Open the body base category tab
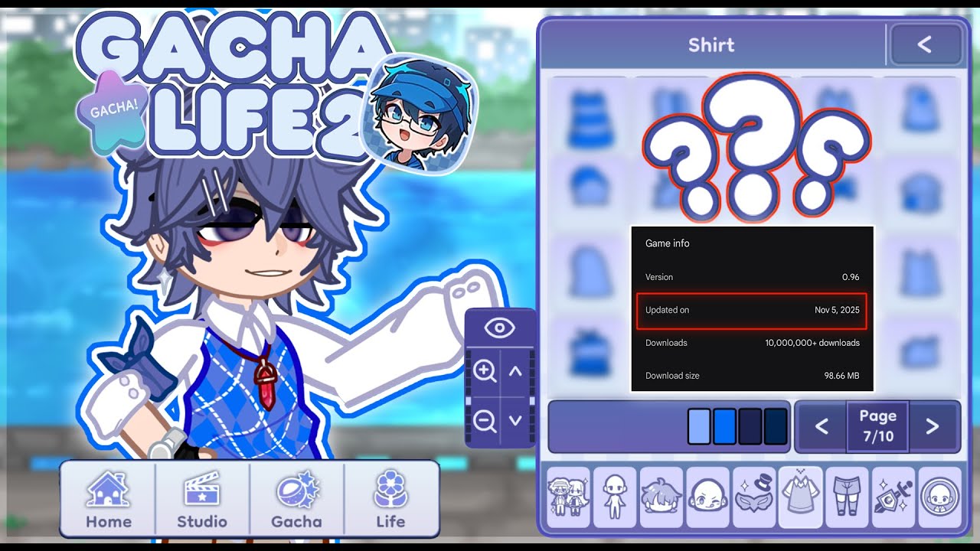 pos(615,497)
